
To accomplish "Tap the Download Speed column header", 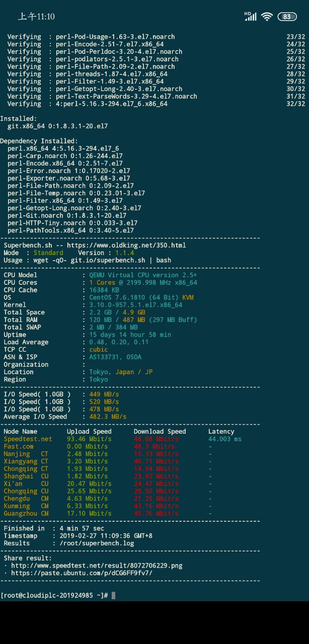I will pyautogui.click(x=160, y=431).
